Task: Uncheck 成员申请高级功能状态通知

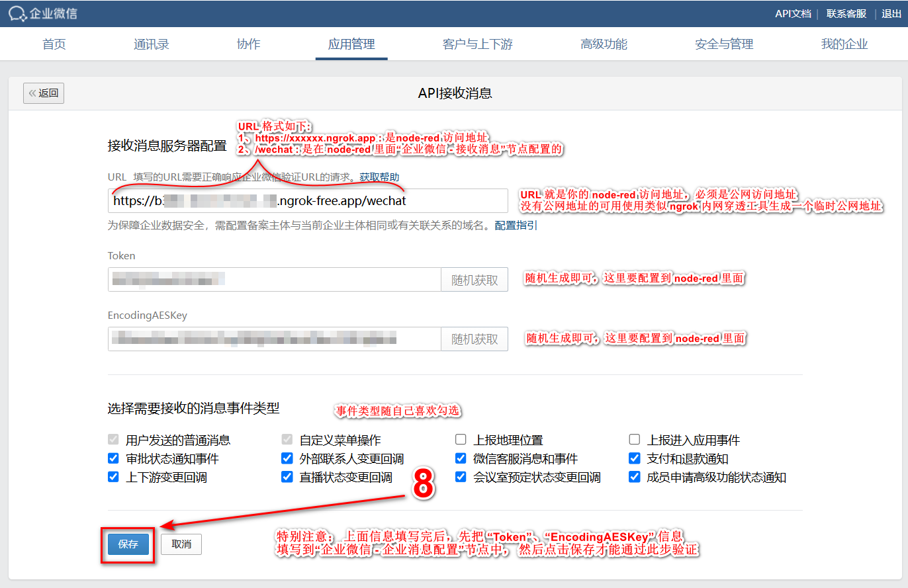Action: (x=635, y=477)
